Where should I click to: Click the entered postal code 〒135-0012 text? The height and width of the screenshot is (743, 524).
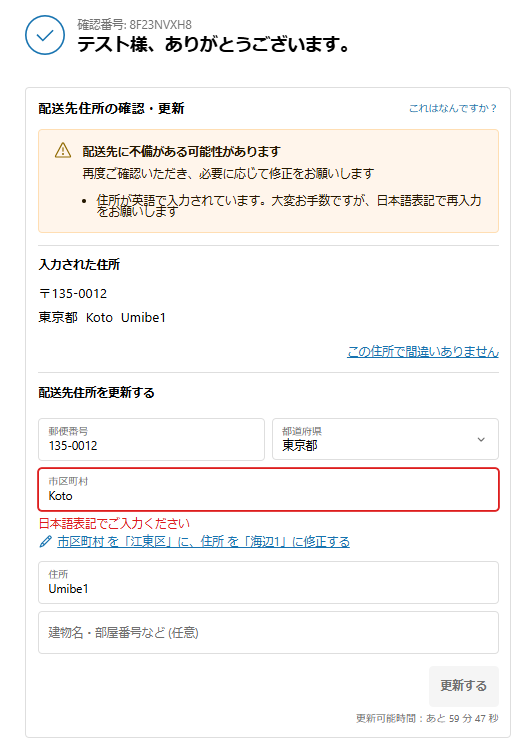73,294
